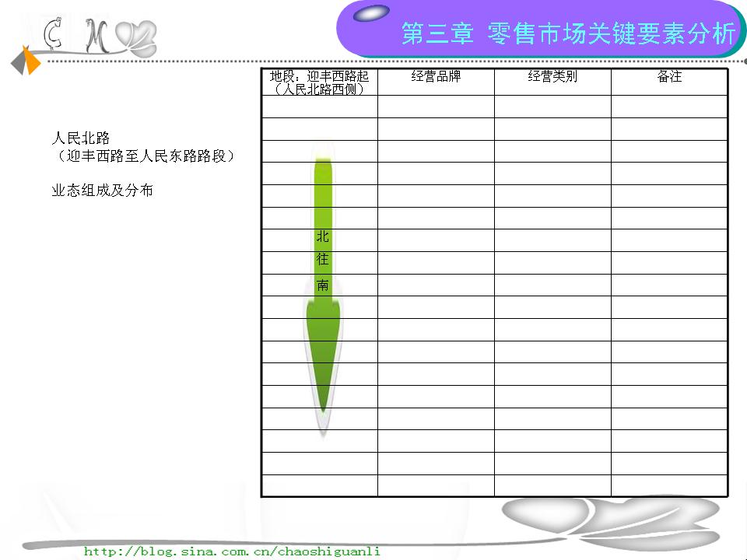This screenshot has height=560, width=747.
Task: Click the 人民北路 heading text
Action: (x=81, y=139)
